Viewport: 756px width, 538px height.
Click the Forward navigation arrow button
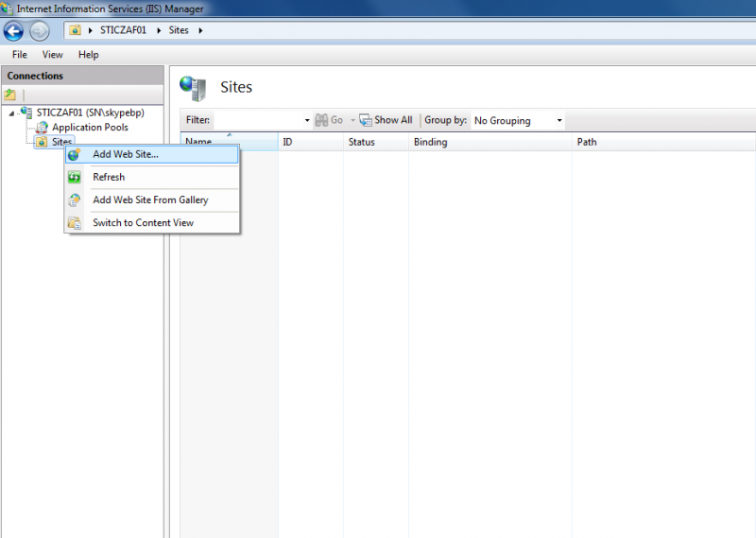39,31
